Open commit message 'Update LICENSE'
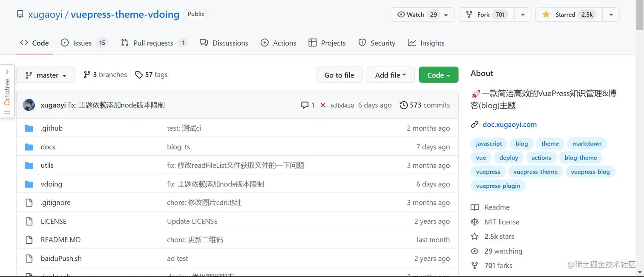 click(x=192, y=221)
